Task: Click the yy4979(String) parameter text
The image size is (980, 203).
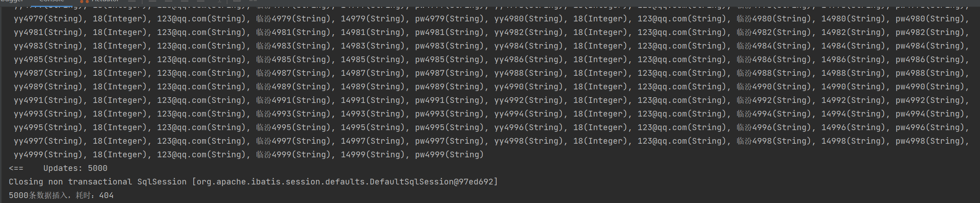Action: [48, 19]
